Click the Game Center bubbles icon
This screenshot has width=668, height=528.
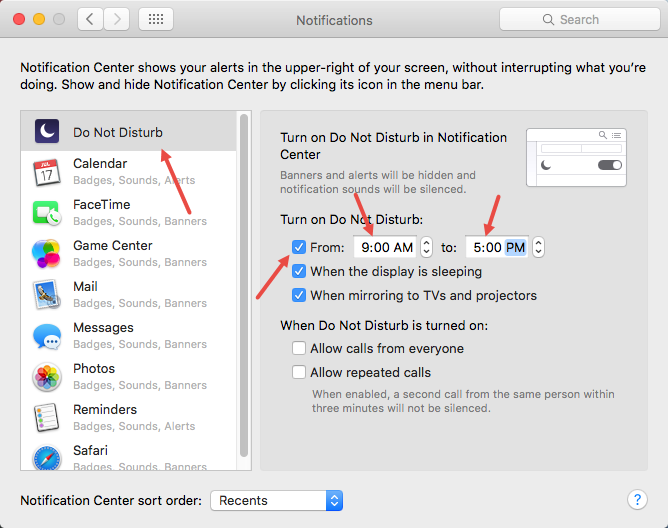(x=46, y=254)
